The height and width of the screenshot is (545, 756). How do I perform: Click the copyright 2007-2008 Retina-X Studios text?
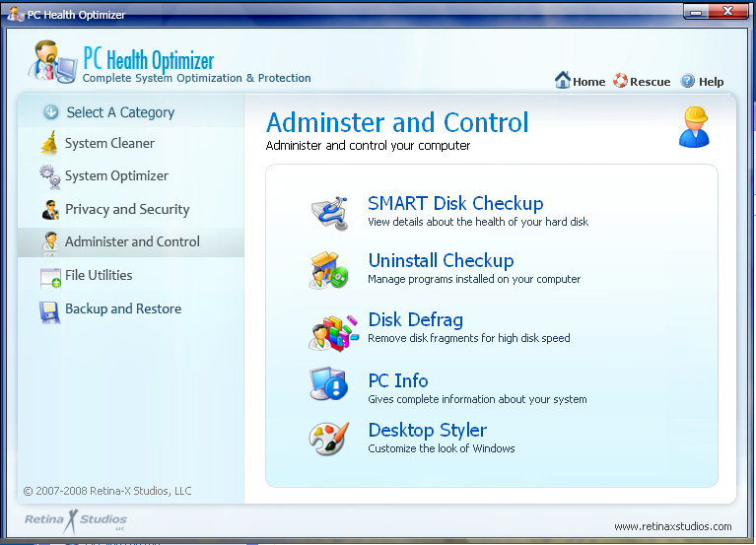pos(107,491)
